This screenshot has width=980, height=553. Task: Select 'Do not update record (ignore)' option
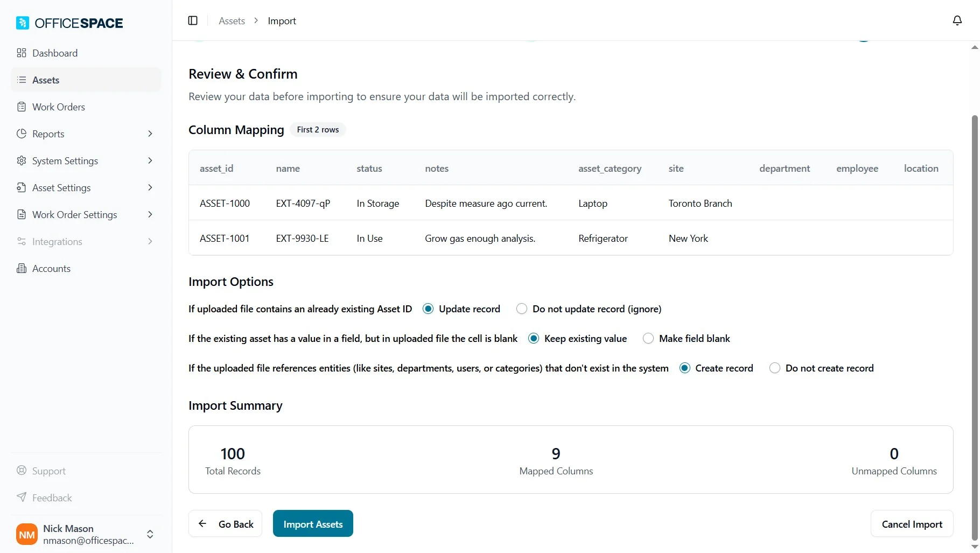point(521,309)
